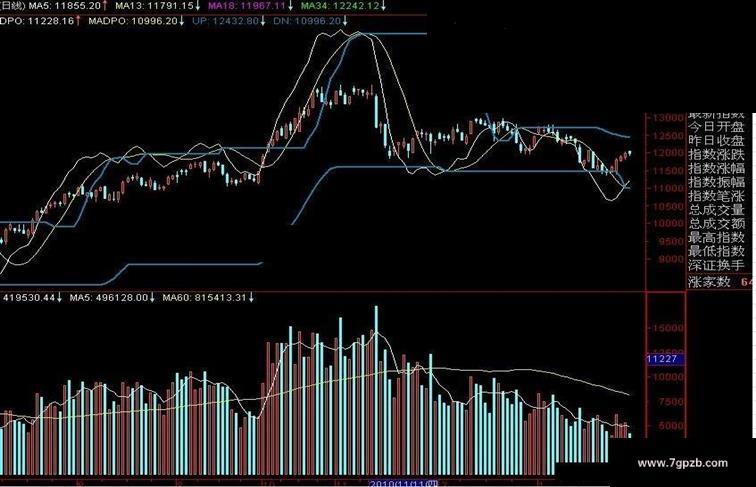Click the blue 11227 cursor value marker
The image size is (756, 487).
[664, 359]
